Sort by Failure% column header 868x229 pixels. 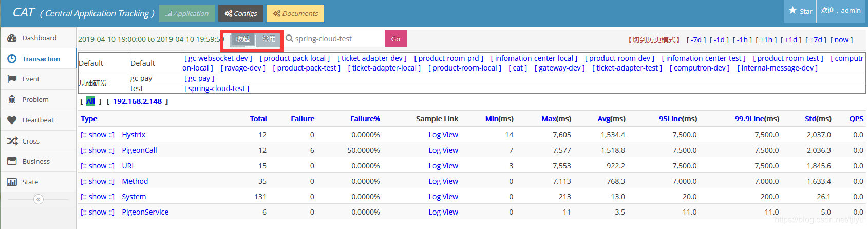pos(365,119)
